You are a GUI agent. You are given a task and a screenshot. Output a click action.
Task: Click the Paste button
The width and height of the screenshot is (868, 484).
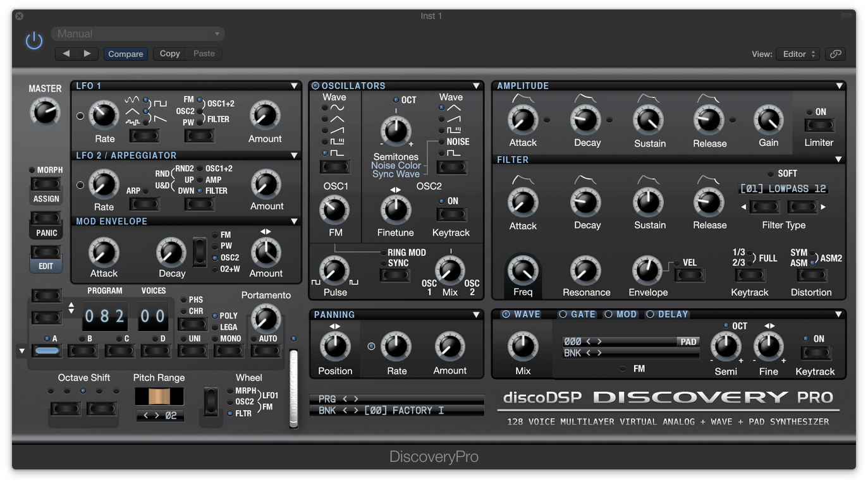(204, 54)
